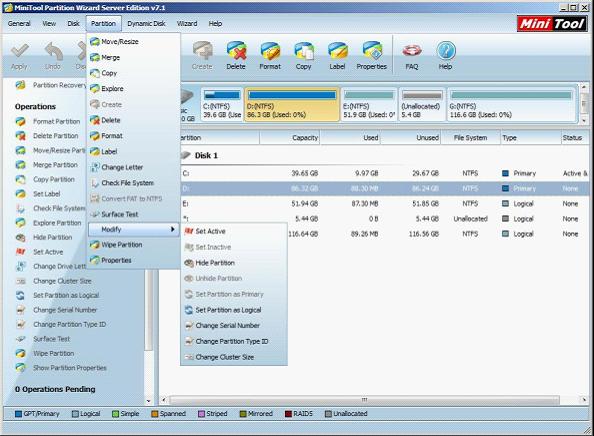Image resolution: width=594 pixels, height=436 pixels.
Task: Click the Apply toolbar icon
Action: pyautogui.click(x=19, y=56)
